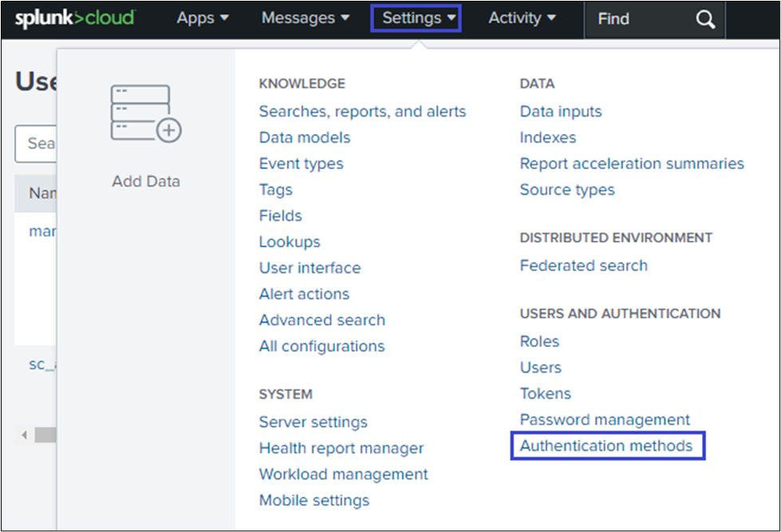Screen dimensions: 781x532
Task: Click the search magnifier icon
Action: 704,19
